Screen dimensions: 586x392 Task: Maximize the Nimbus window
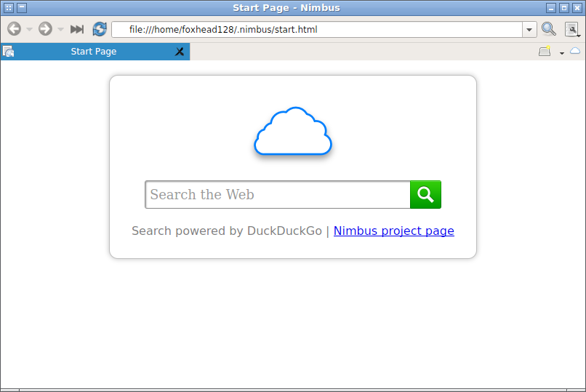click(564, 8)
